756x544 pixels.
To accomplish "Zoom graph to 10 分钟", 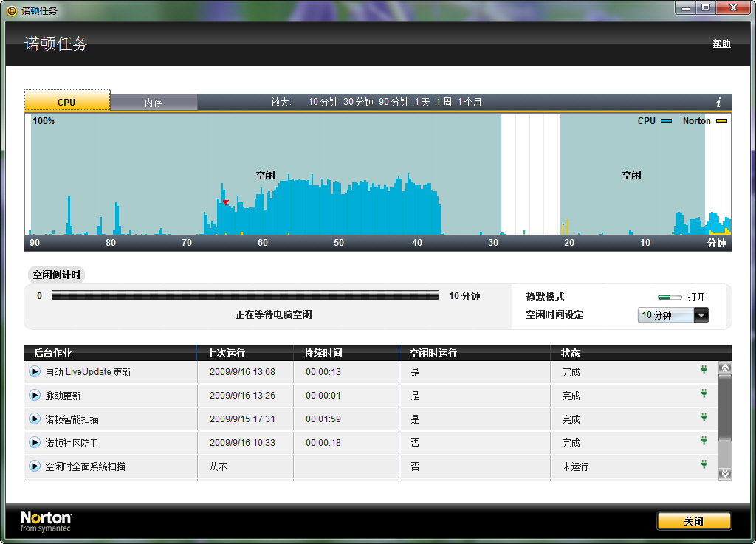I will click(323, 102).
